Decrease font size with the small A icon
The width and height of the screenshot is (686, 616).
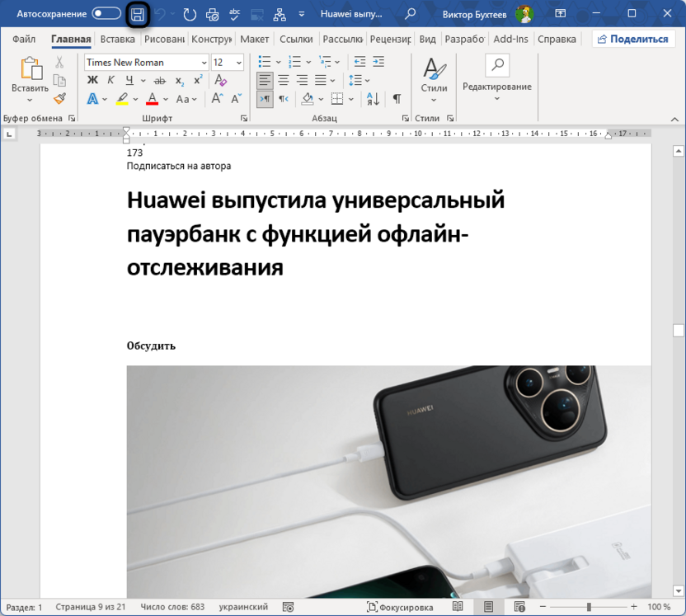point(237,98)
